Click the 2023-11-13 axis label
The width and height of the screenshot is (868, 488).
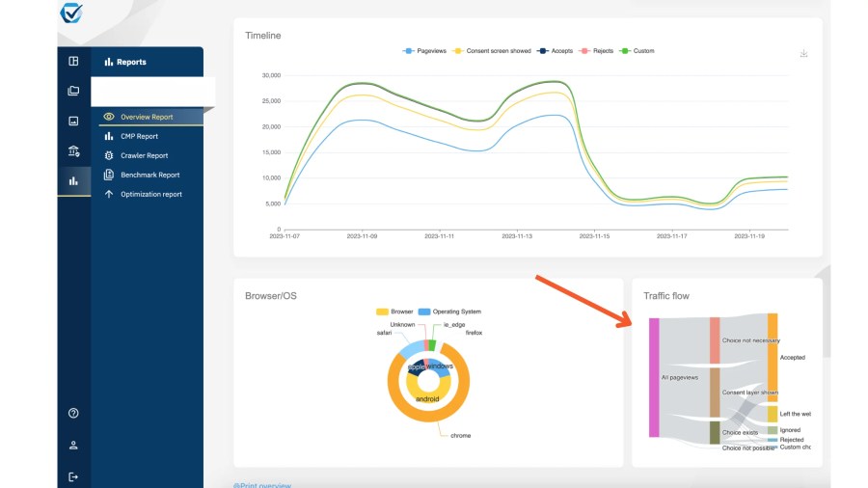point(517,236)
